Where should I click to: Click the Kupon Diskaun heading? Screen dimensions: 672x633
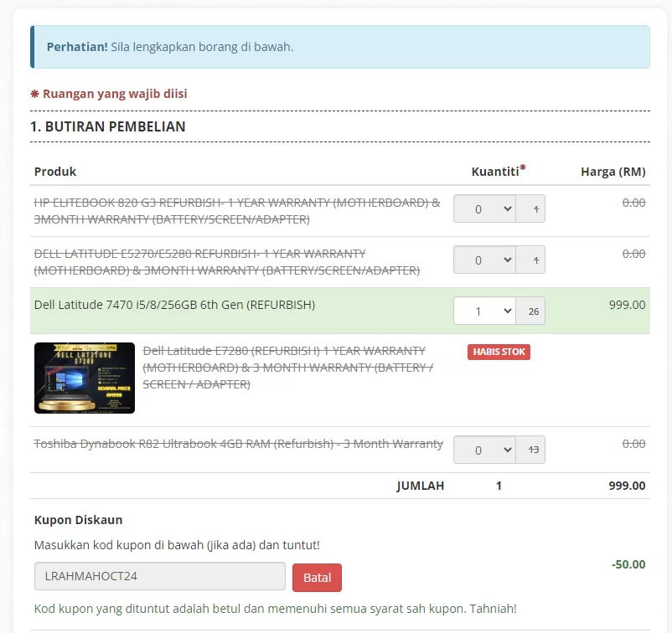click(79, 520)
